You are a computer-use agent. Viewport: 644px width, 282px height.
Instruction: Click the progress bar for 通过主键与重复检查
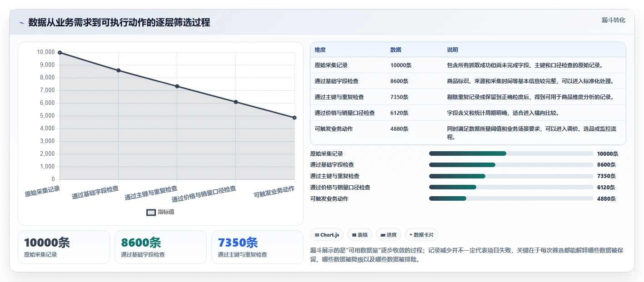coord(511,176)
